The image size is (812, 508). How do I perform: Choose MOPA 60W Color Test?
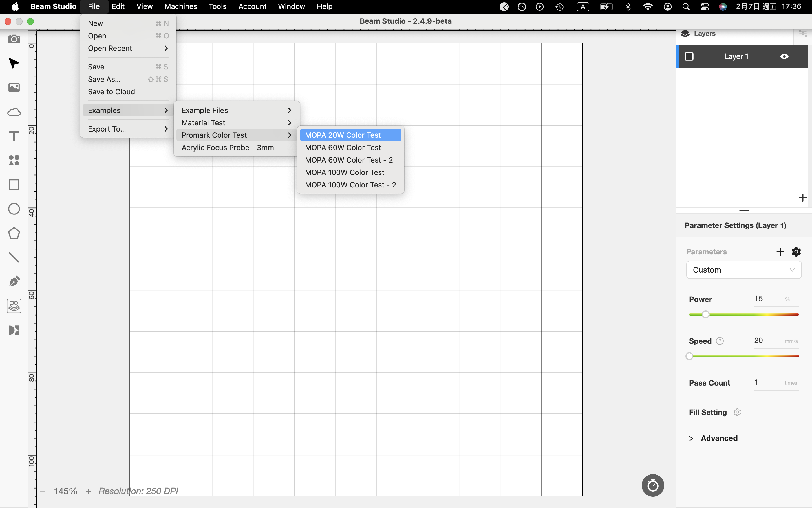(x=350, y=148)
